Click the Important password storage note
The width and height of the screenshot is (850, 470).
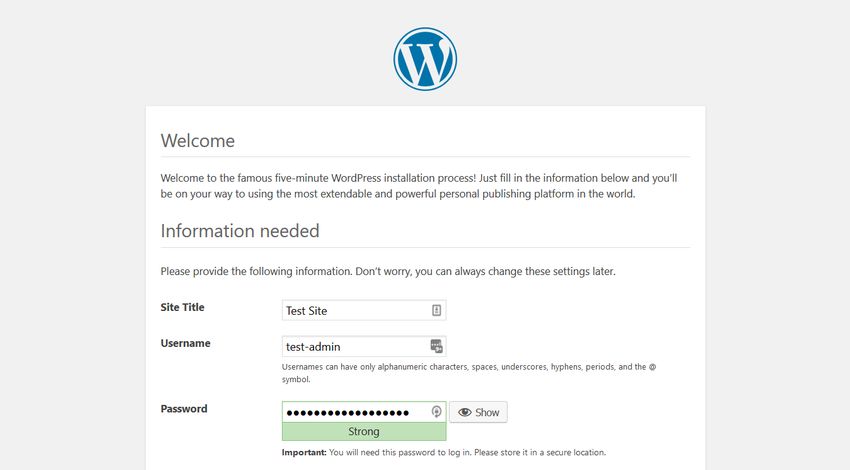(443, 452)
